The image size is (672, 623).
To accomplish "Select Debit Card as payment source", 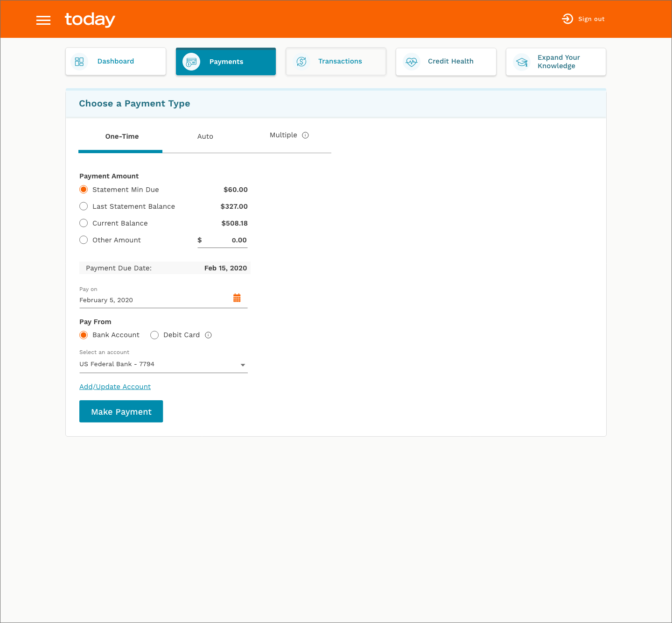I will [154, 335].
